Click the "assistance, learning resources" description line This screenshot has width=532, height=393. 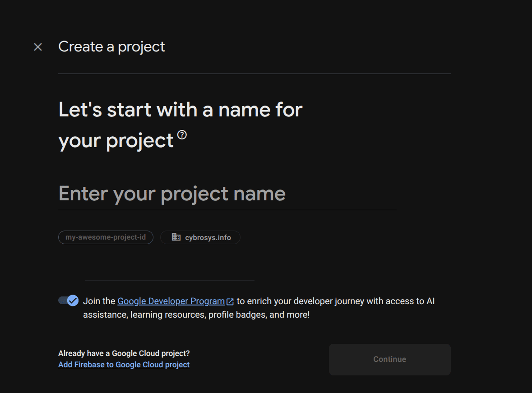(196, 314)
